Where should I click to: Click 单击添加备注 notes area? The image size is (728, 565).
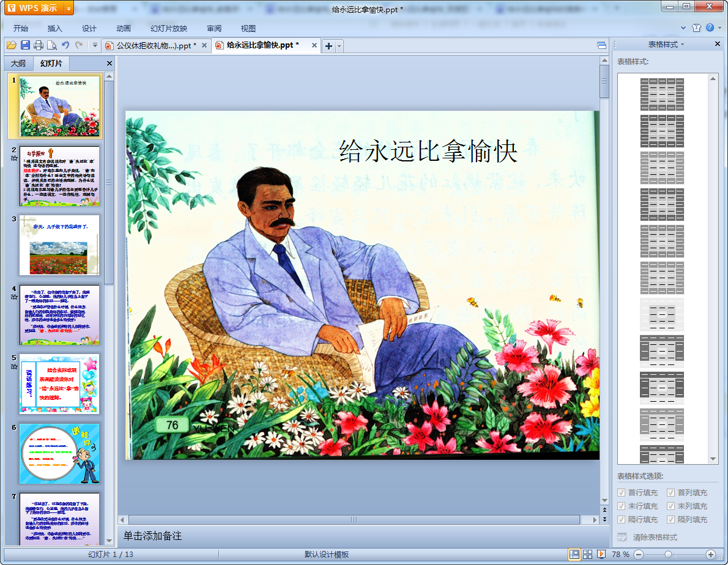click(x=362, y=536)
